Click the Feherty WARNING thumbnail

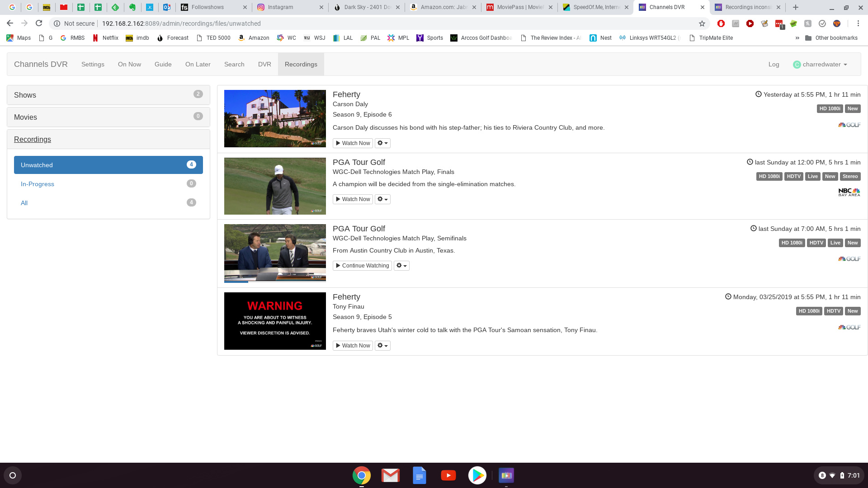tap(275, 321)
